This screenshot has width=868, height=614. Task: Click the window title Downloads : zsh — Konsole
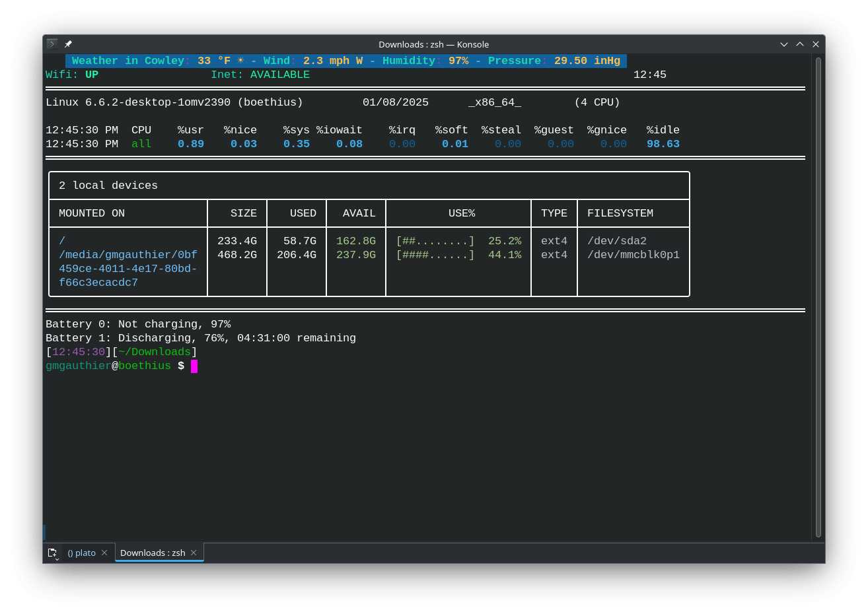pyautogui.click(x=434, y=44)
